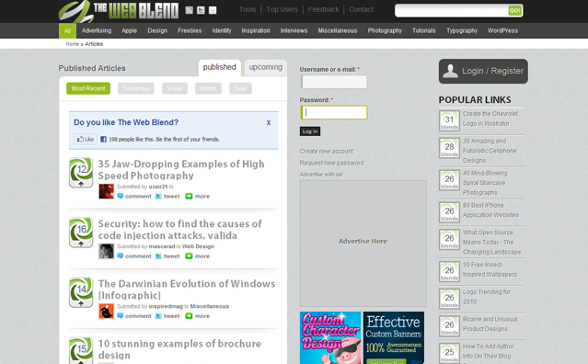Open the Tools link in header
Screen dimensions: 588x364
[x=248, y=9]
